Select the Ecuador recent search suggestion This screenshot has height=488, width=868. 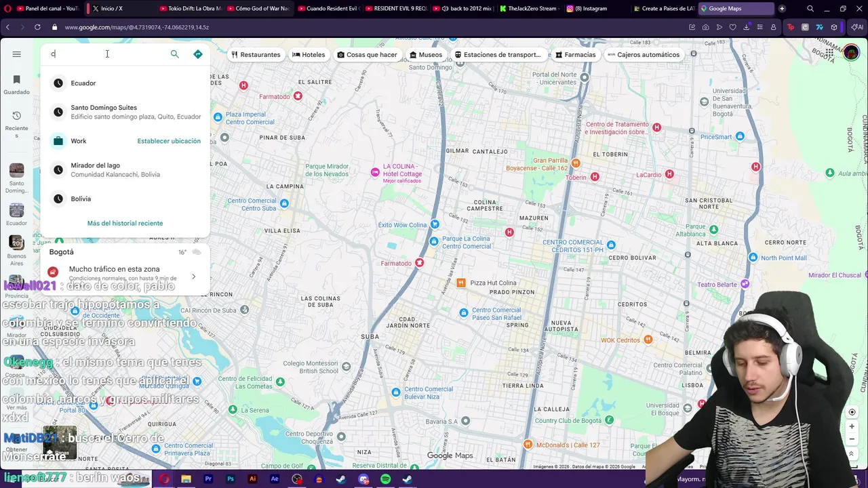(x=125, y=83)
